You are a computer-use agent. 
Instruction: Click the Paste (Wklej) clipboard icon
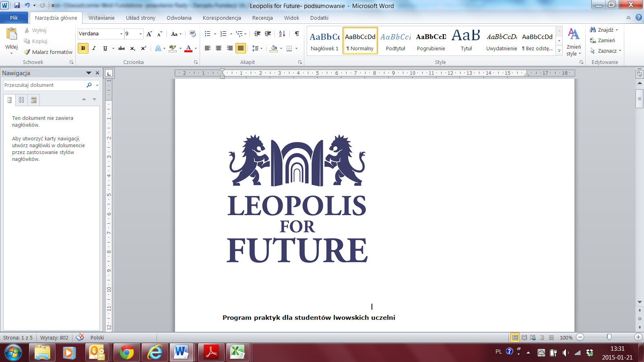click(x=12, y=35)
